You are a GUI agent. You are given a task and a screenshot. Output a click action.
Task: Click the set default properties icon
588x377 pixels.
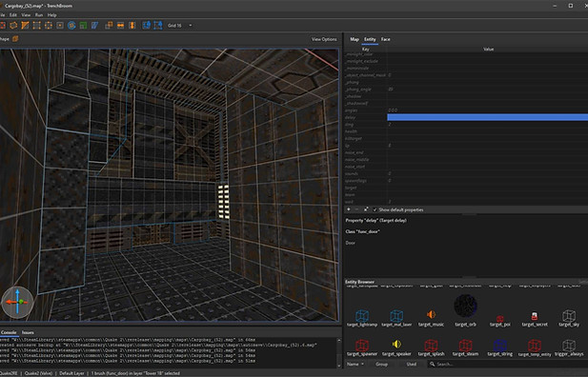point(366,209)
